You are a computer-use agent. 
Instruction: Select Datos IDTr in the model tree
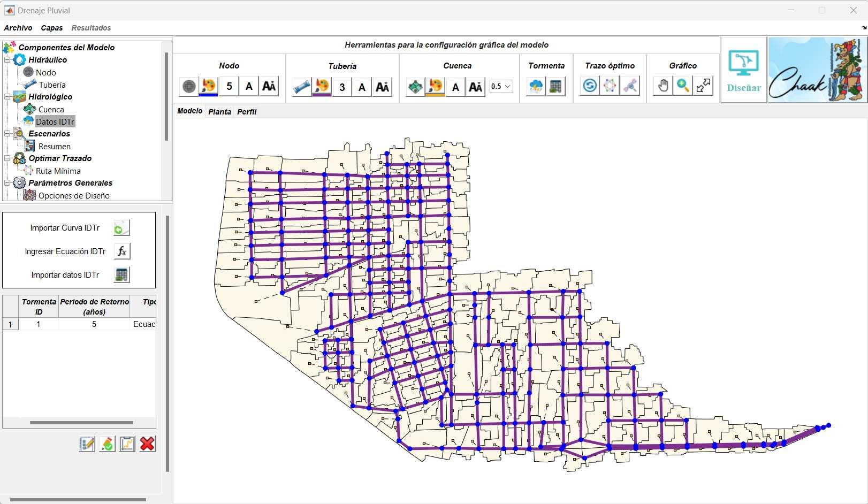[55, 121]
